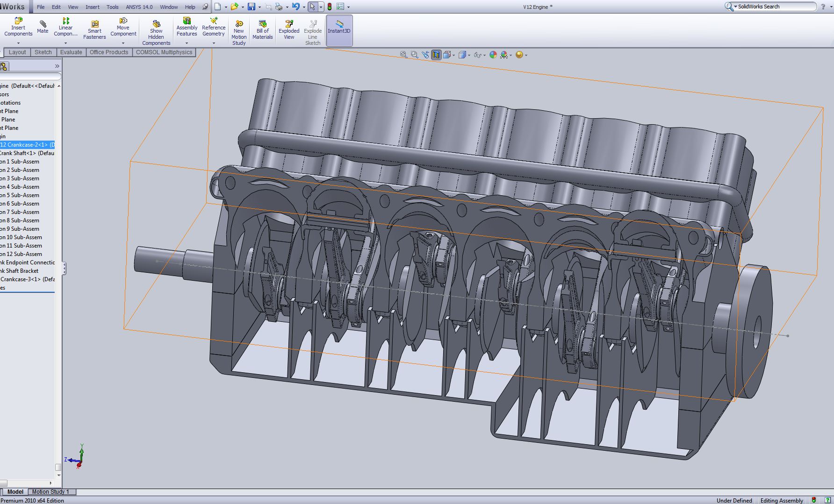
Task: Switch to the Evaluate tab
Action: coord(71,52)
